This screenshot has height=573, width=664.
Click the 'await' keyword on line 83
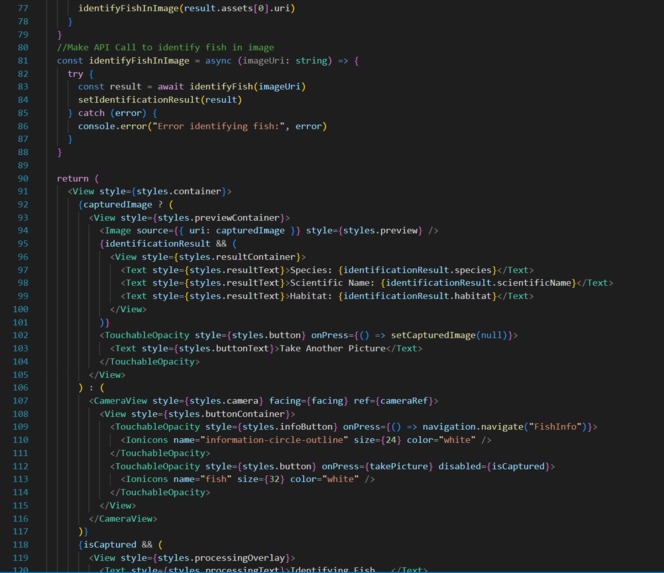click(x=170, y=87)
